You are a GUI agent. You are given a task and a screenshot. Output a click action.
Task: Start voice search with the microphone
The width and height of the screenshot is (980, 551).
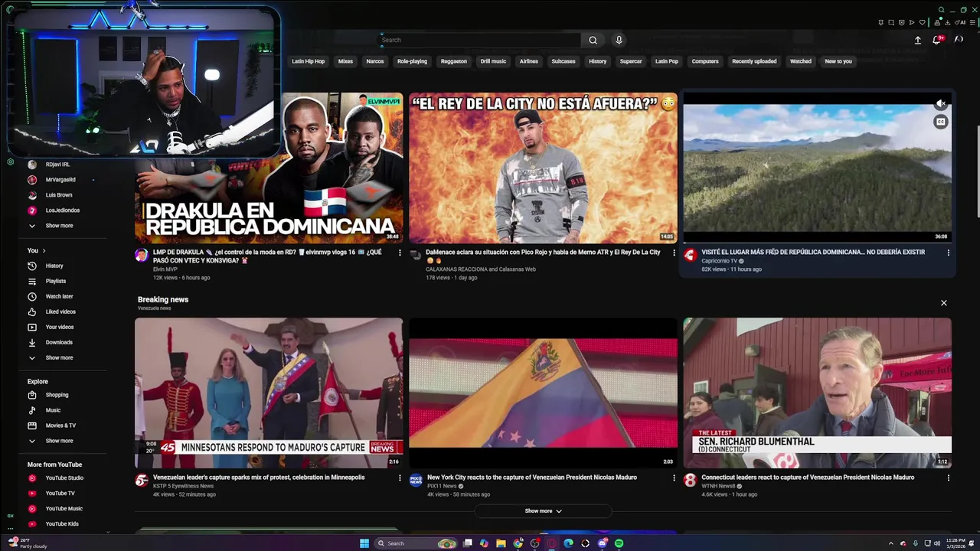[x=619, y=40]
